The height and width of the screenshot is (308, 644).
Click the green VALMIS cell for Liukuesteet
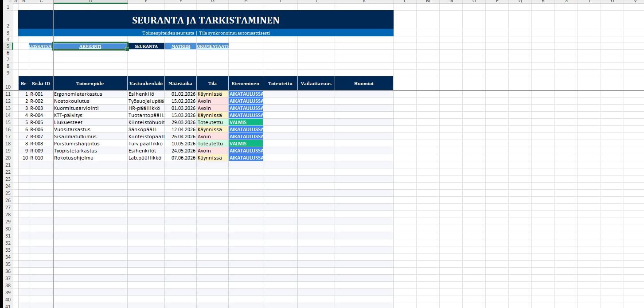click(246, 122)
